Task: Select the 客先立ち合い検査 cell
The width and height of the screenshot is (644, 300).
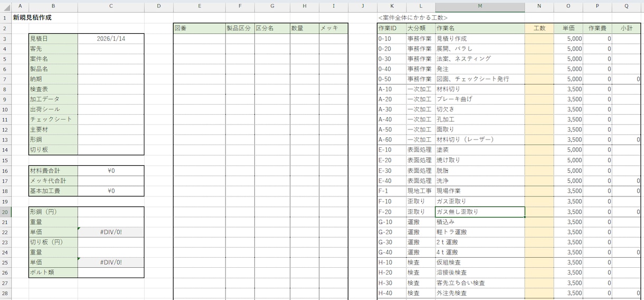Action: click(480, 283)
